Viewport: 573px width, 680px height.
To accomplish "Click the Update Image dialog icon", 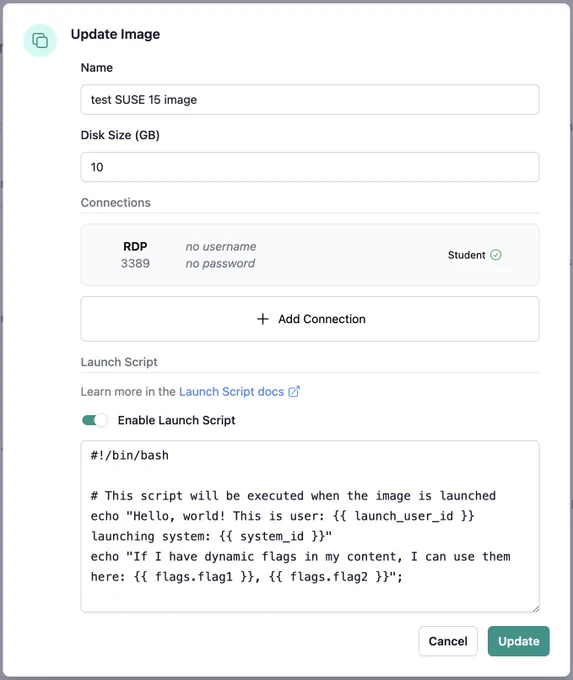I will pos(40,41).
